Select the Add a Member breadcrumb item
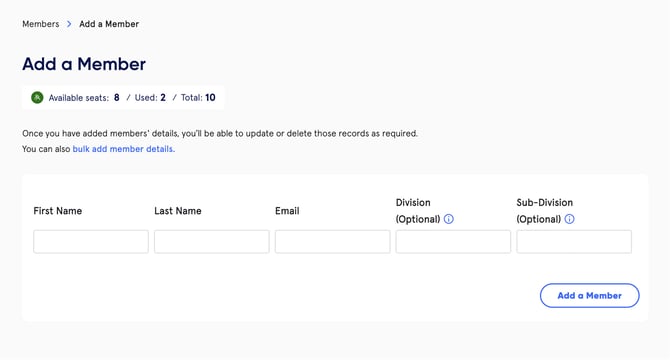The image size is (670, 360). pos(109,24)
